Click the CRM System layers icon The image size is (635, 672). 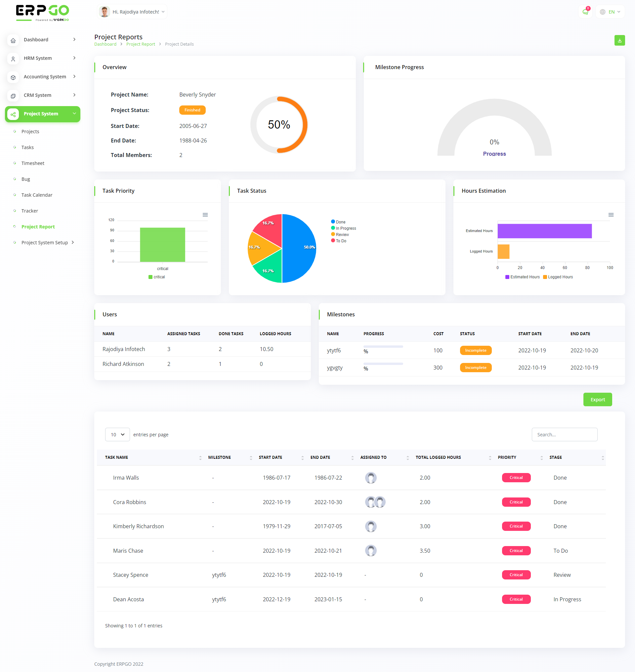(13, 96)
